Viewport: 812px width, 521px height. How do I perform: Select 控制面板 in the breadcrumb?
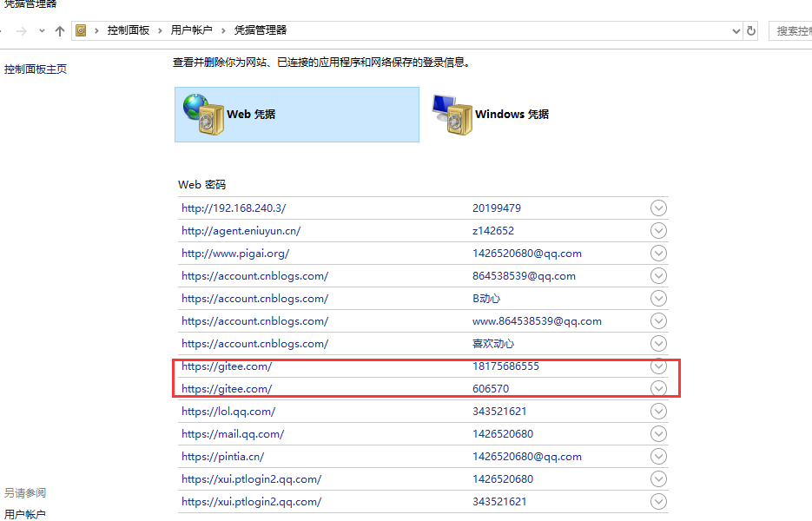point(129,30)
